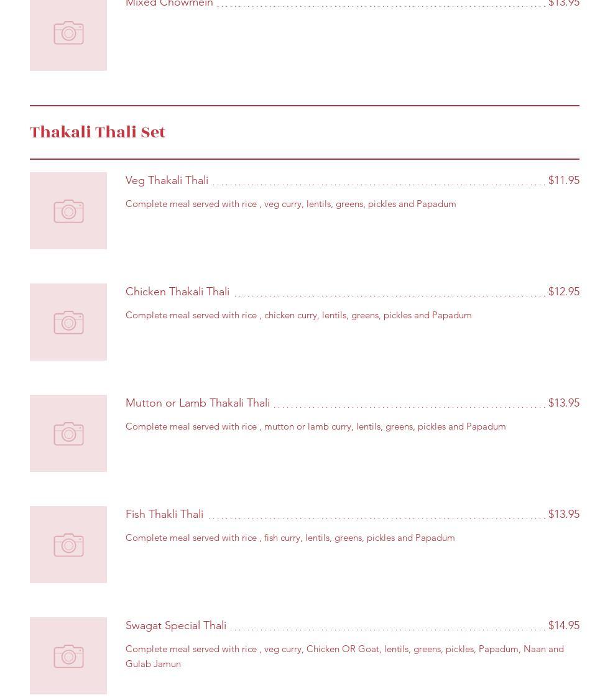Open the Swagat Special Thali menu item

coord(176,625)
